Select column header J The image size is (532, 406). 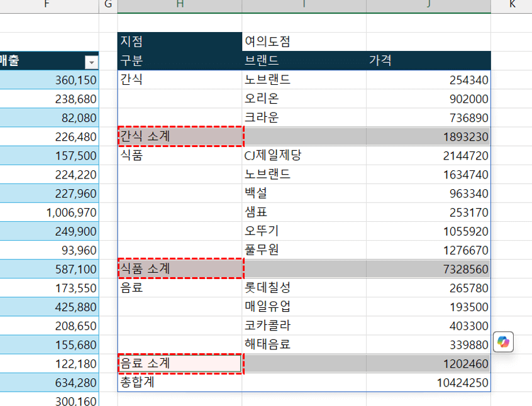pos(428,5)
